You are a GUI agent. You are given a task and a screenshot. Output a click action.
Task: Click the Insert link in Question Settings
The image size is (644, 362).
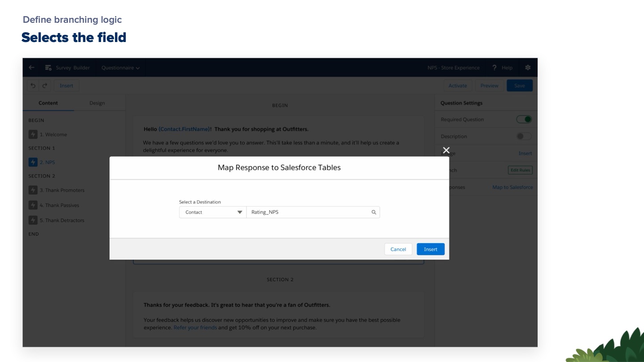525,153
